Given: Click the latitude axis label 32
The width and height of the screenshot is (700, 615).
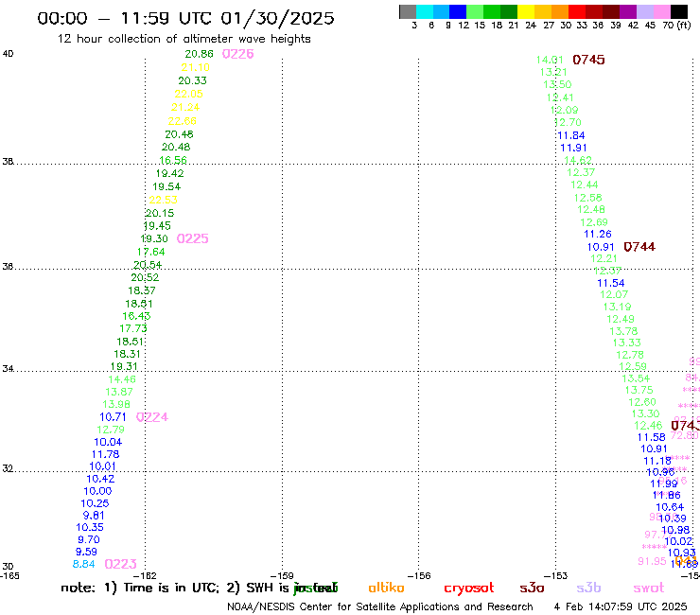Looking at the screenshot, I should (x=8, y=469).
